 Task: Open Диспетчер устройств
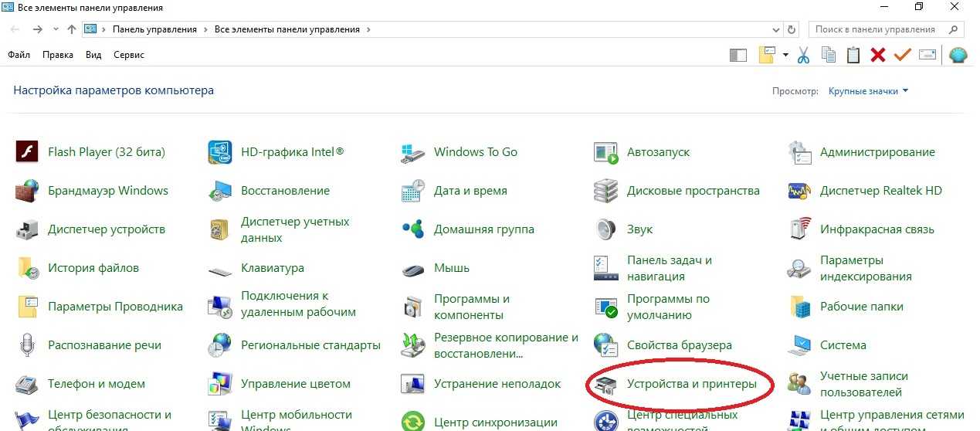[x=90, y=229]
